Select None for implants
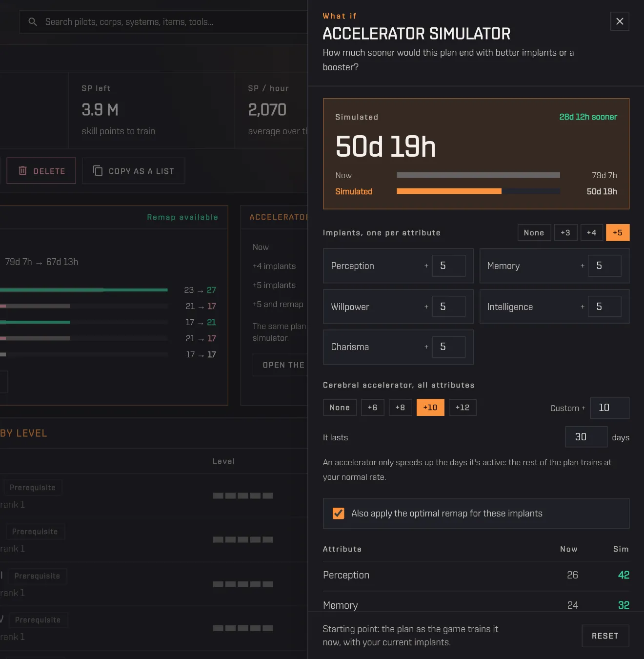This screenshot has height=659, width=644. point(534,233)
